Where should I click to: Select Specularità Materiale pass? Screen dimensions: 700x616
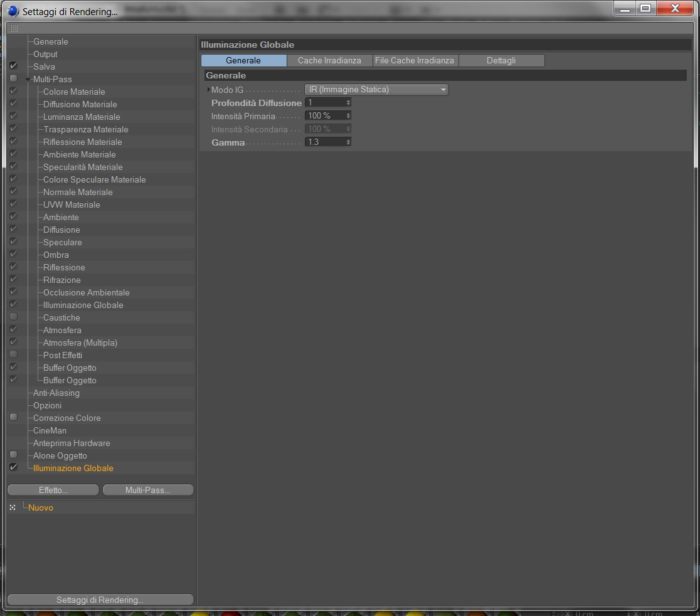click(x=83, y=167)
